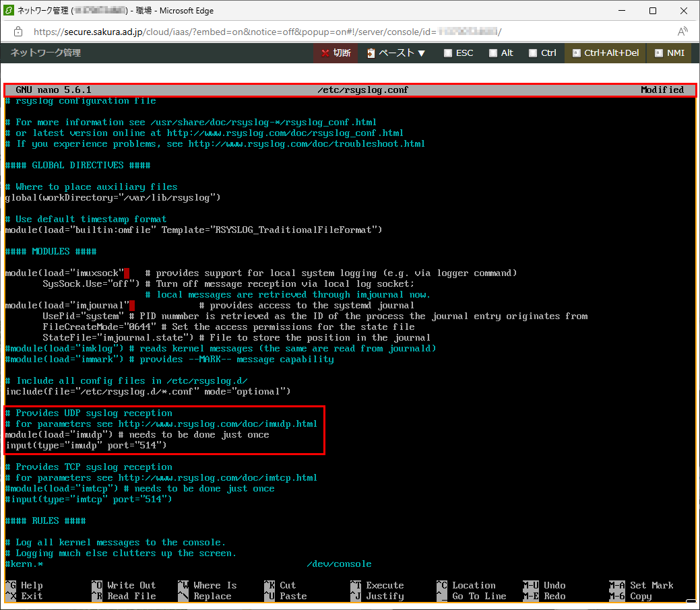Toggle the Alt key checkbox
The width and height of the screenshot is (700, 610).
click(x=493, y=53)
